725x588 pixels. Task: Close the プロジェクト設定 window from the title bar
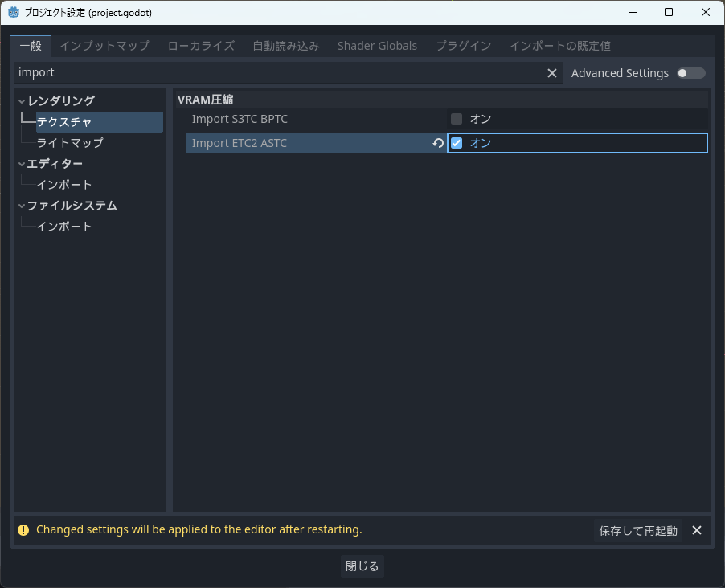point(705,13)
